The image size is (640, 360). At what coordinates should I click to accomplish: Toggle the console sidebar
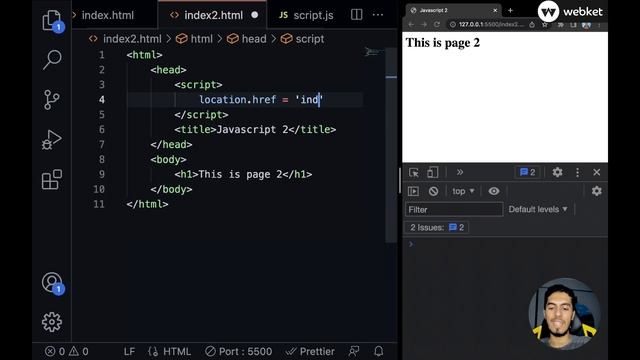[x=413, y=191]
